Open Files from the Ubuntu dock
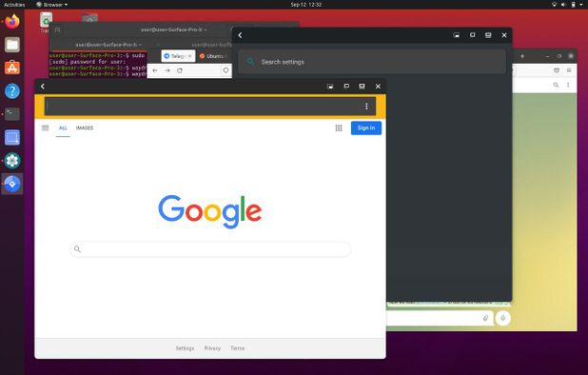Screen dimensions: 588x375 pos(12,45)
